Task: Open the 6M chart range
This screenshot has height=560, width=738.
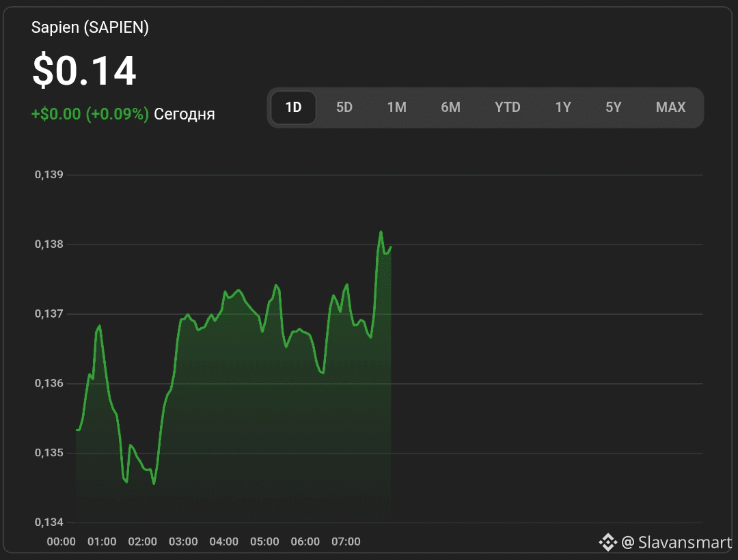Action: (x=450, y=107)
